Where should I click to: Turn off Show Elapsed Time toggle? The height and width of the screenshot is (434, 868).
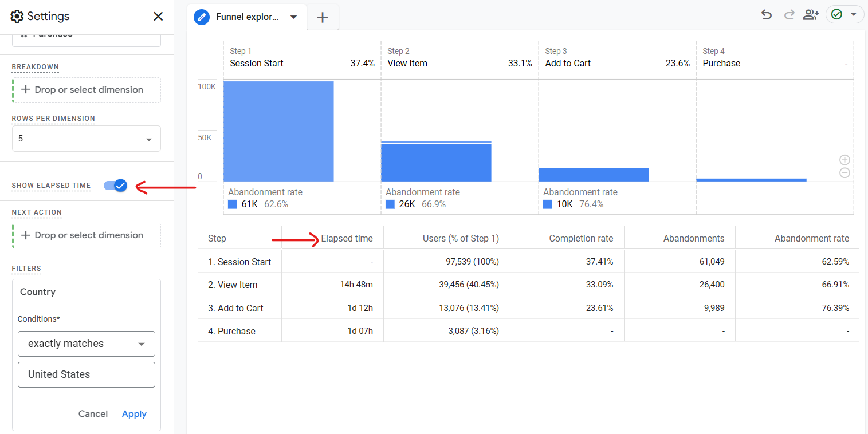click(116, 185)
